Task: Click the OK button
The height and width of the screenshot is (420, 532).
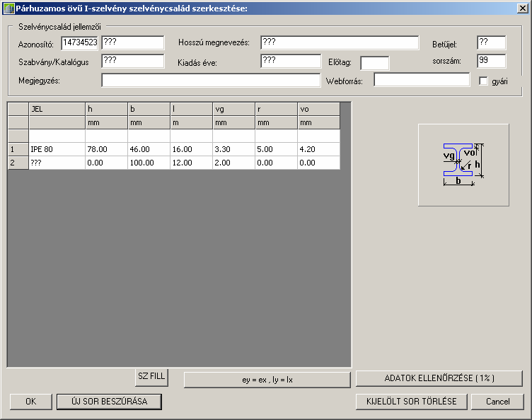Action: tap(31, 402)
